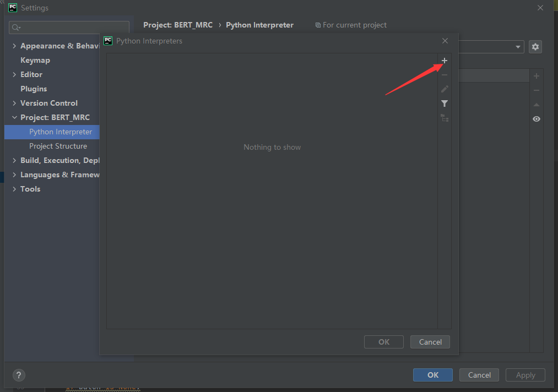Toggle show early releases eye icon
Viewport: 558px width, 392px height.
click(x=537, y=119)
